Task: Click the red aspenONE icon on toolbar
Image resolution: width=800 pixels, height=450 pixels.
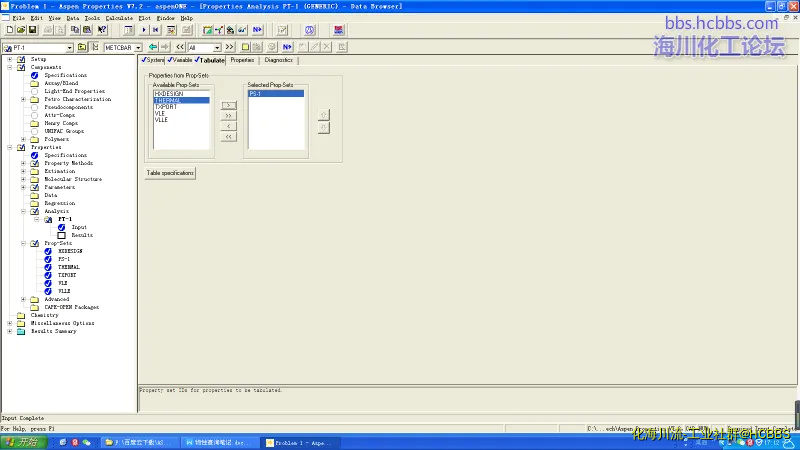Action: coord(338,30)
